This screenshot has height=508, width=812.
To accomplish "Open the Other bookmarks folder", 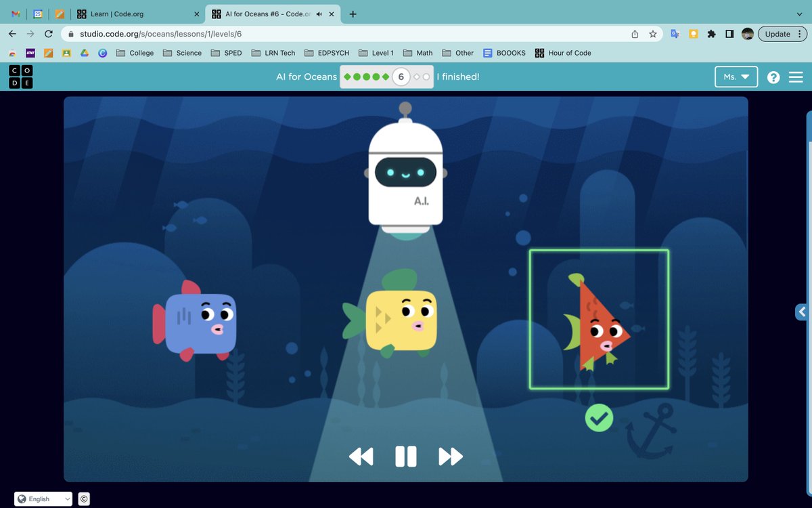I will tap(458, 53).
